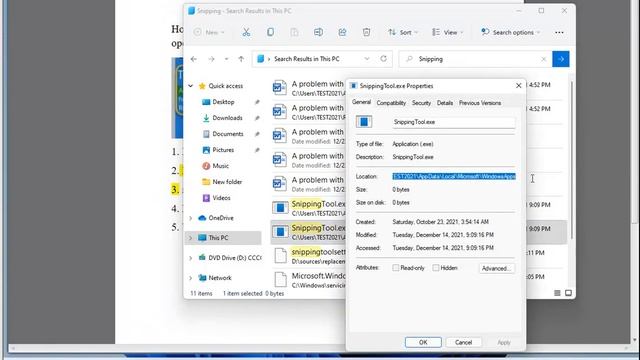Viewport: 640px width, 360px height.
Task: Select the snippingtoolsett file icon
Action: tap(280, 256)
